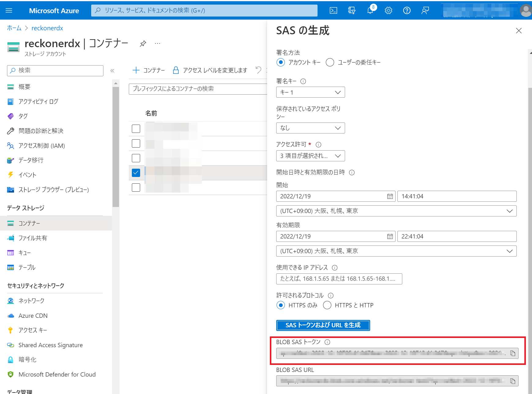This screenshot has height=394, width=532.
Task: Open the account avatar menu
Action: click(526, 11)
